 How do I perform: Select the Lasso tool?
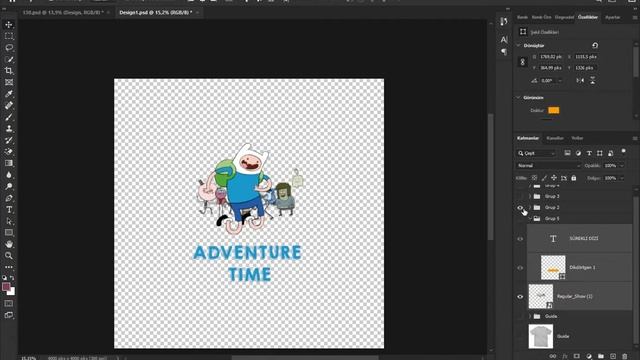[9, 48]
